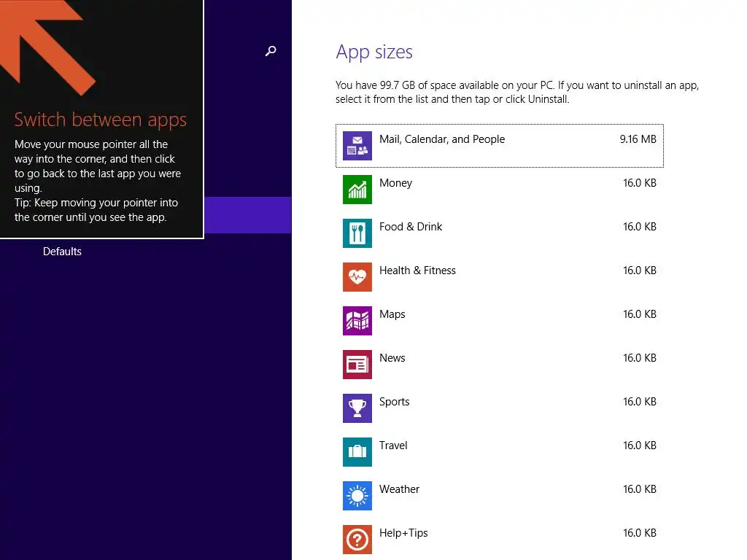The image size is (747, 560).
Task: Select the "Help+Tips" app name
Action: [x=403, y=534]
